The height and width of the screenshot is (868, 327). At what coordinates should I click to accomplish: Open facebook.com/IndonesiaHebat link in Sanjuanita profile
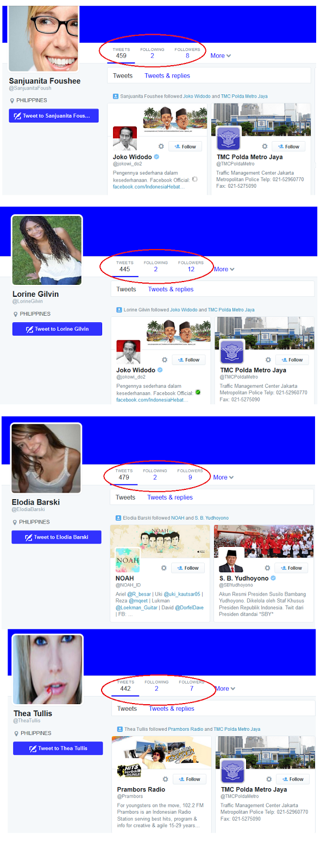pos(148,187)
